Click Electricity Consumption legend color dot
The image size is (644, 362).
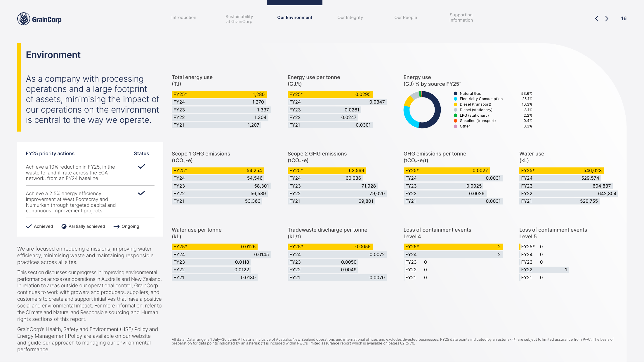tap(455, 99)
